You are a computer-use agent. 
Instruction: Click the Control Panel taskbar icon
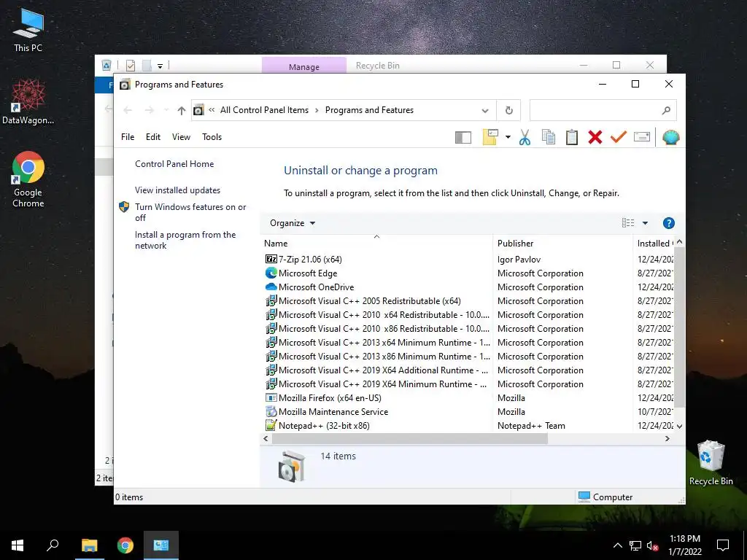click(x=161, y=545)
